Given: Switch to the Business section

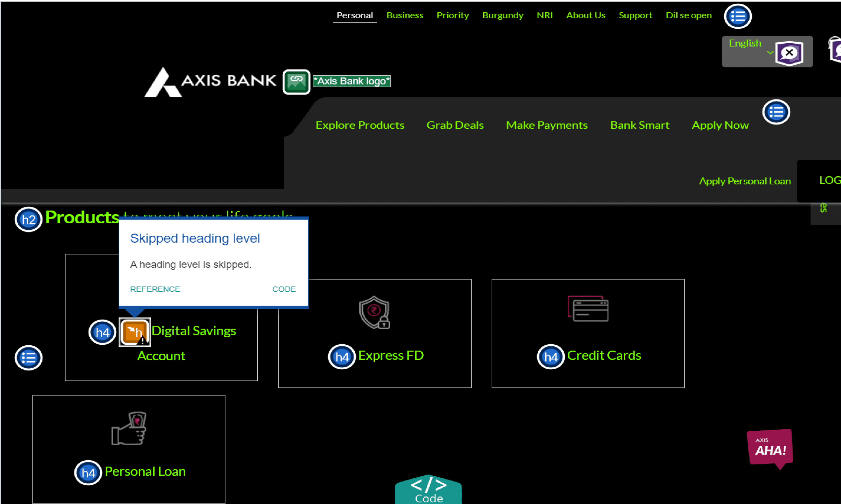Looking at the screenshot, I should [405, 15].
